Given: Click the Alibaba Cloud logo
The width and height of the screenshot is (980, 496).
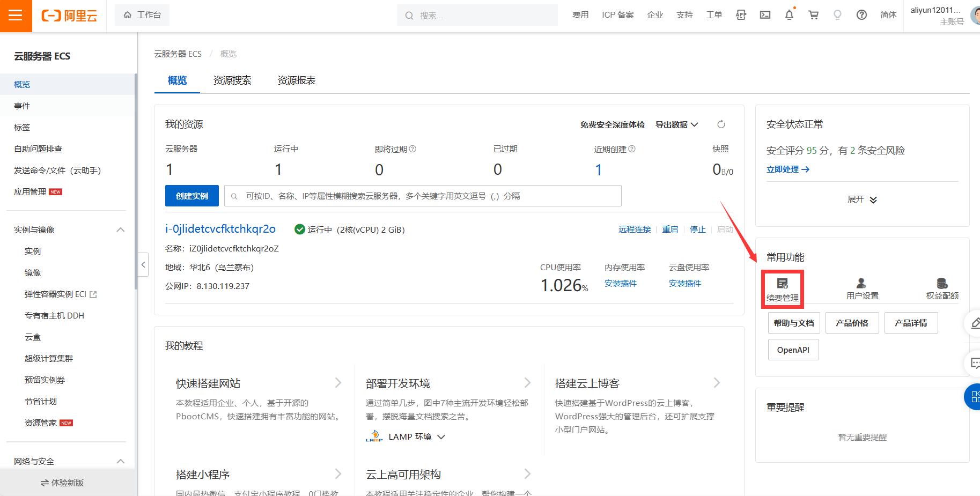Looking at the screenshot, I should 69,16.
